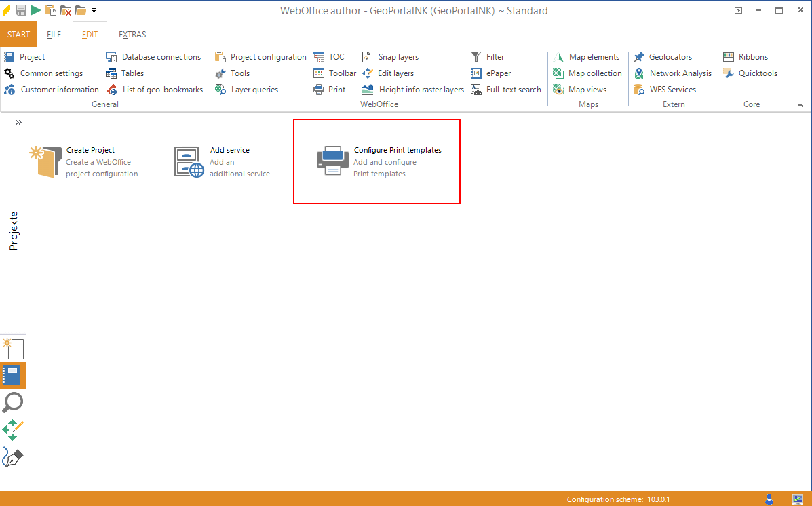Click the user icon in status bar

(x=769, y=499)
